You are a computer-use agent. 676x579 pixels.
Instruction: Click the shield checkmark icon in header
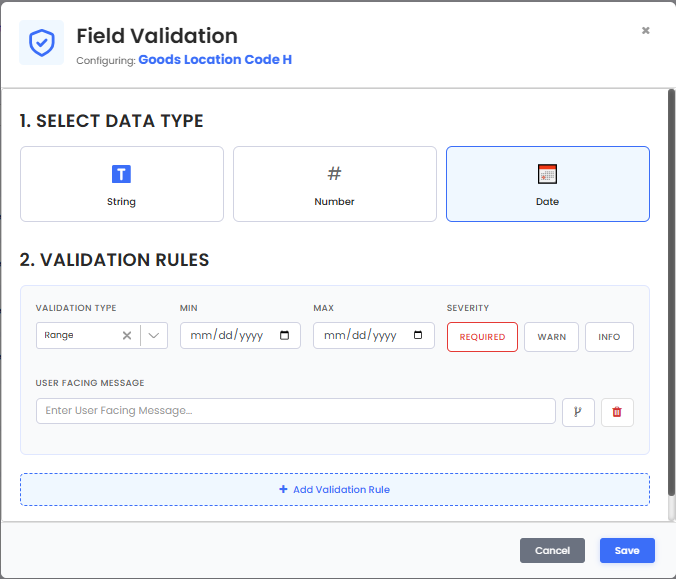[x=41, y=43]
